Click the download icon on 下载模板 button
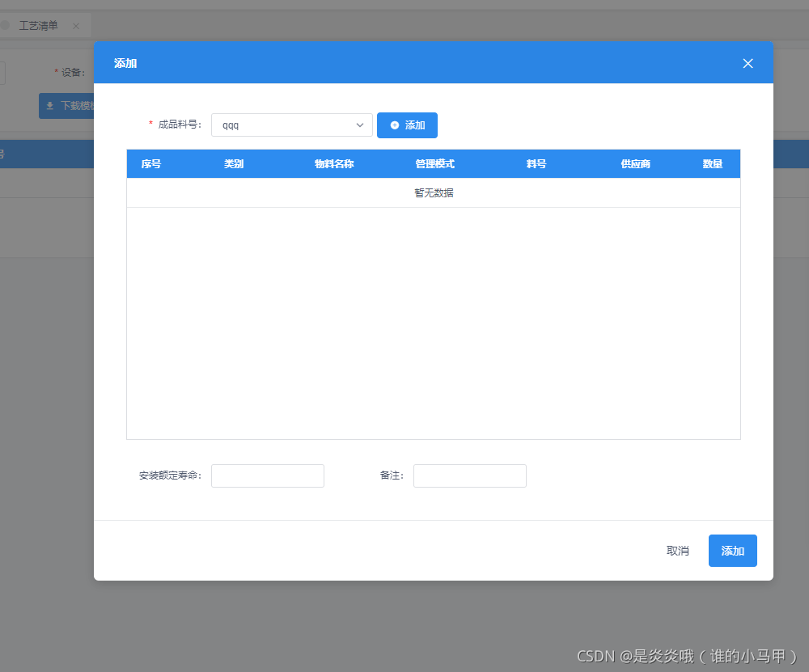The height and width of the screenshot is (672, 809). click(x=50, y=106)
